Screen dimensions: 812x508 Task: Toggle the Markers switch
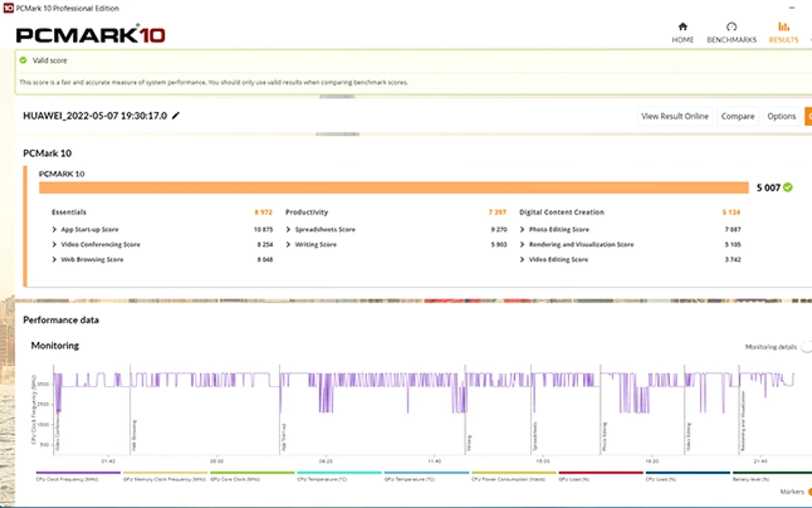tap(809, 492)
